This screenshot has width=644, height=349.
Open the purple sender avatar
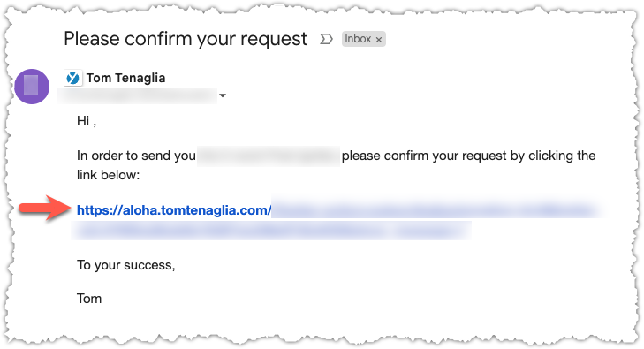pyautogui.click(x=32, y=87)
